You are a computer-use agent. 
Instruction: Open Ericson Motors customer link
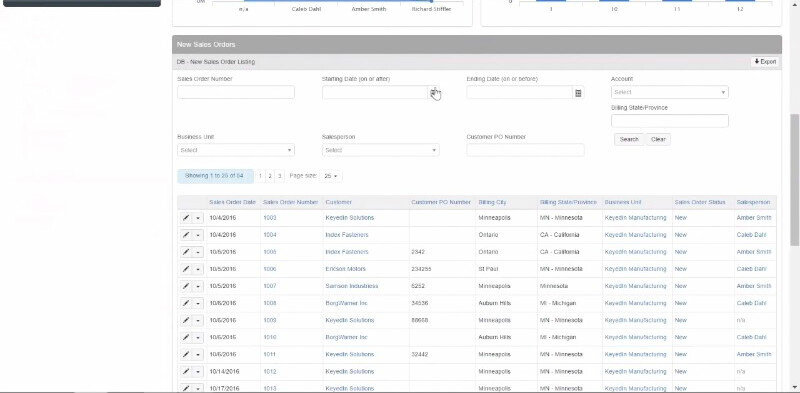click(345, 269)
